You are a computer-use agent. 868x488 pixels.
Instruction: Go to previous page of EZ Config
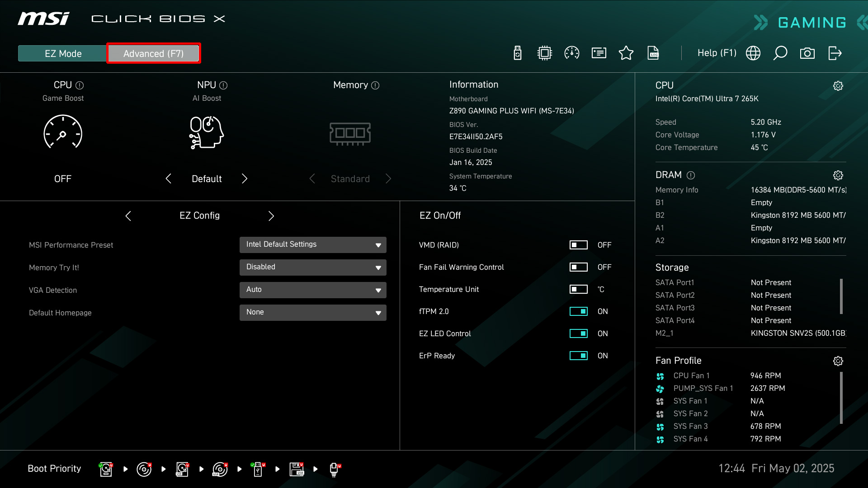click(128, 216)
